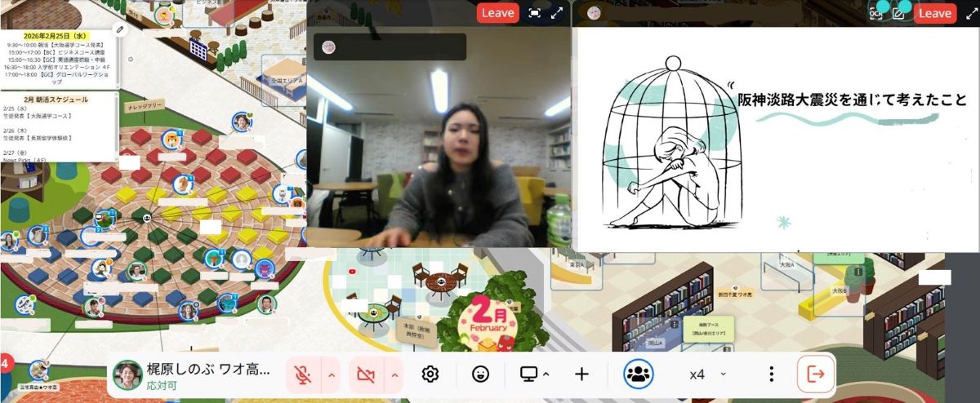Leave the webcam video panel
The height and width of the screenshot is (403, 980).
coord(497,12)
